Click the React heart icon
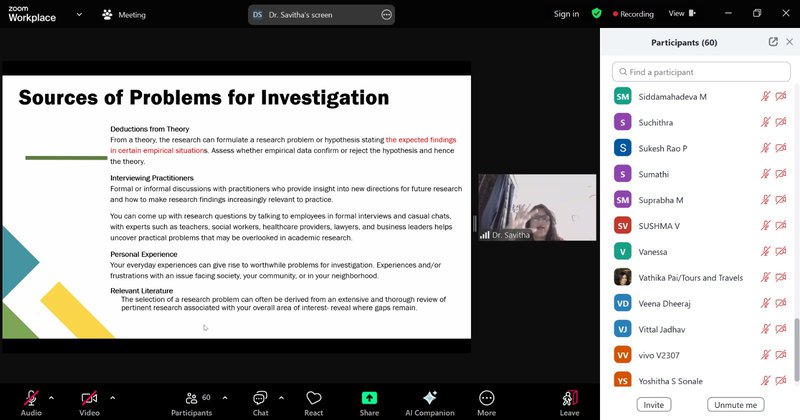The image size is (800, 420). pos(314,397)
